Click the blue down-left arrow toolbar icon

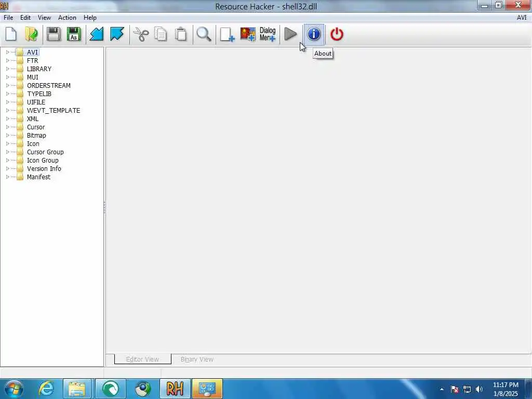96,34
